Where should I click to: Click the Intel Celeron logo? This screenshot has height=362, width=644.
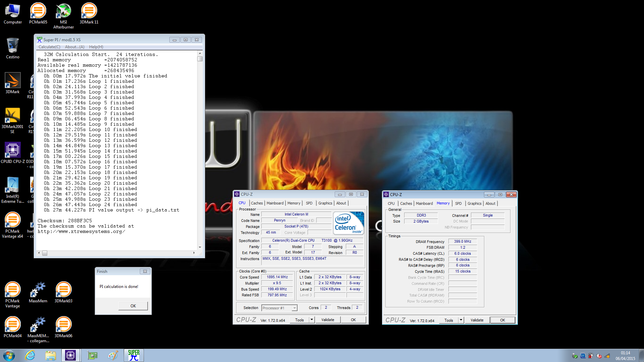(x=348, y=223)
